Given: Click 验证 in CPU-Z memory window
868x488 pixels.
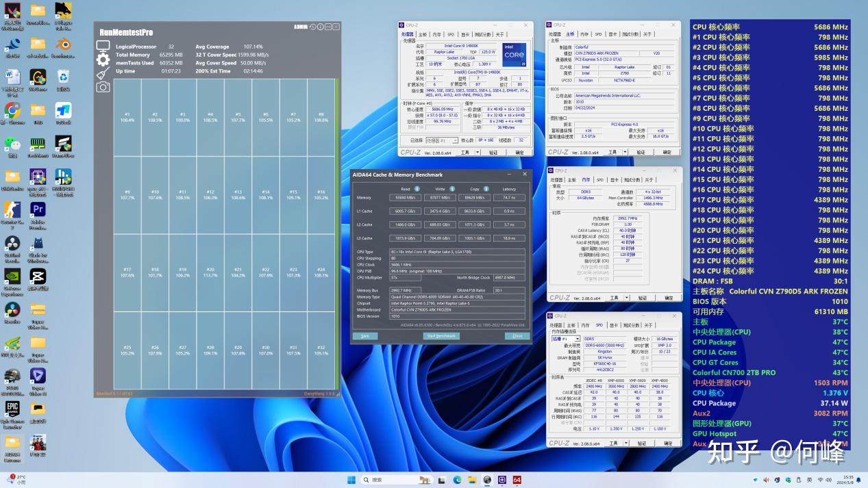Looking at the screenshot, I should (x=643, y=298).
